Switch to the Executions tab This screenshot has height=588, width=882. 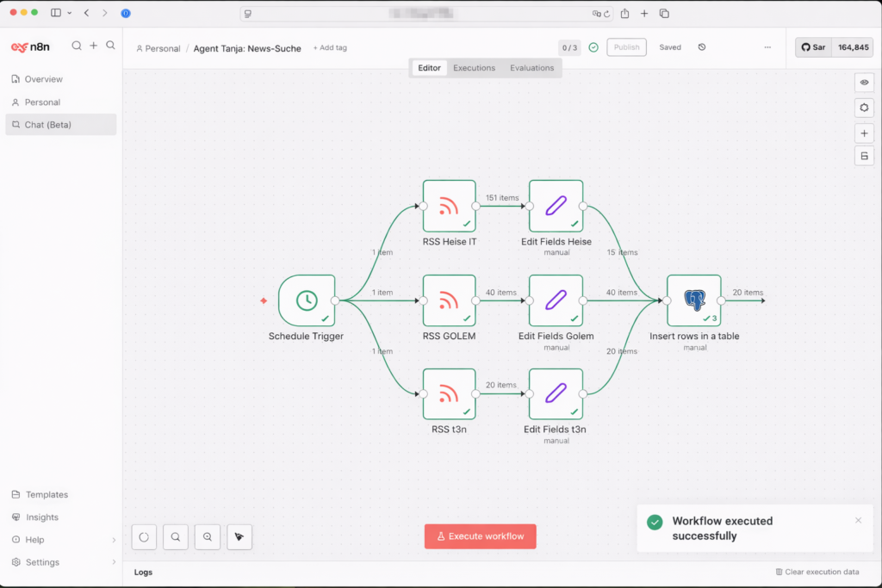point(474,68)
